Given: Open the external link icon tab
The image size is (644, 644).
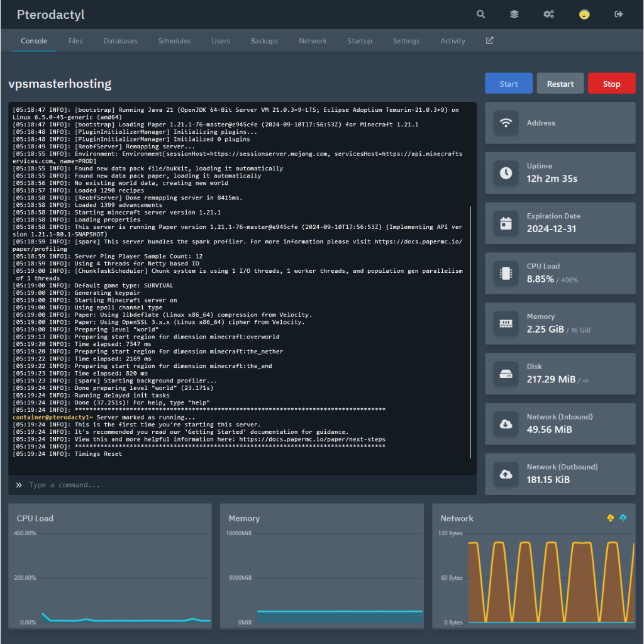Looking at the screenshot, I should (490, 41).
